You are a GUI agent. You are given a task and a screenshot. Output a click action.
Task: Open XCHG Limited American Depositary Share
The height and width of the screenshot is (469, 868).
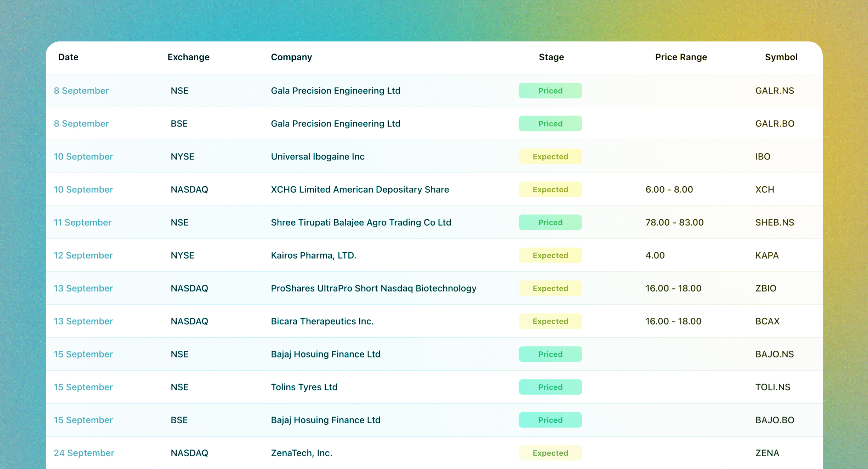pos(360,190)
